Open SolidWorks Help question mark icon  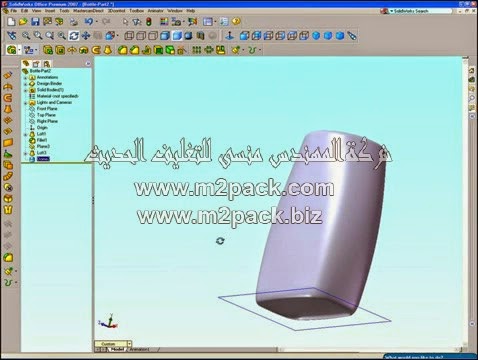coord(236,21)
